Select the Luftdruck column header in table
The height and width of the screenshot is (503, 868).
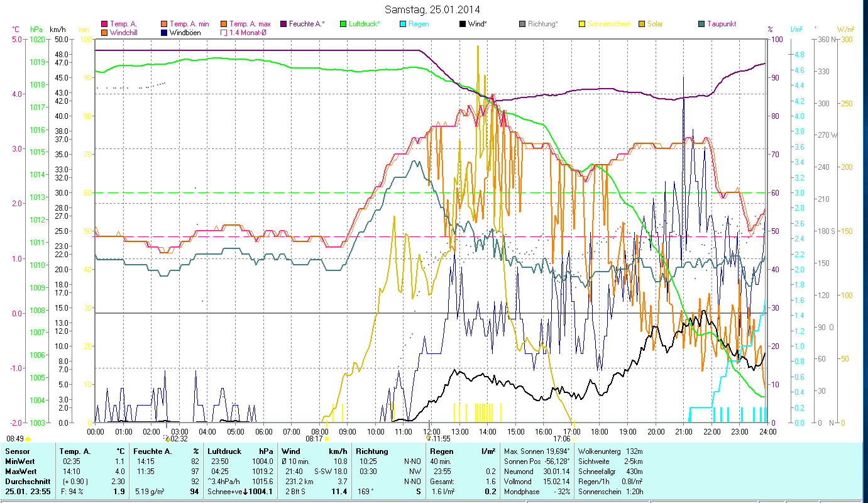tap(224, 451)
